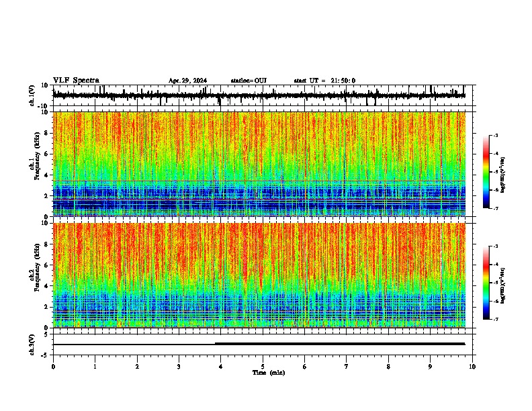Click the ch.1 spectrogram 2 kHz tick label
532x411 pixels.
pyautogui.click(x=46, y=195)
